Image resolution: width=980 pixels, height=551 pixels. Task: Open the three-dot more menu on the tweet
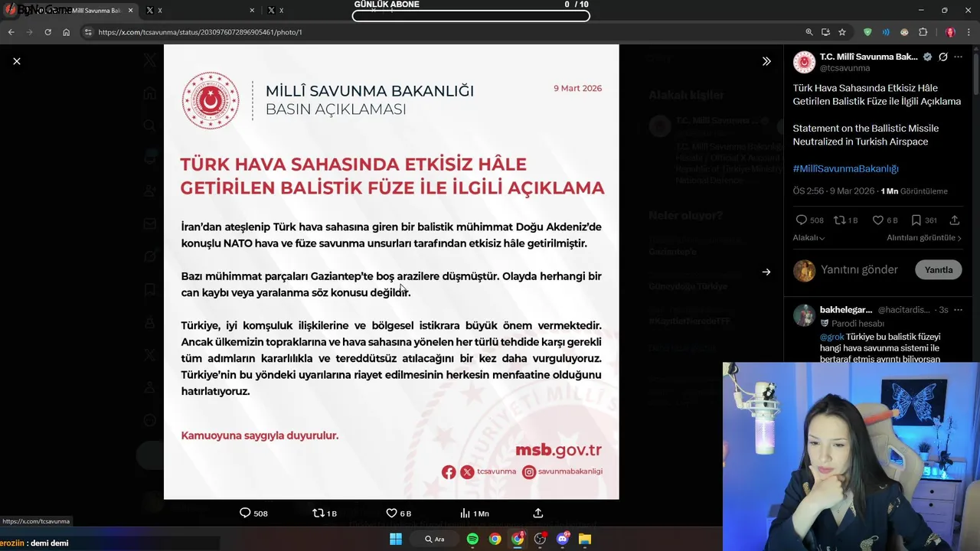959,57
